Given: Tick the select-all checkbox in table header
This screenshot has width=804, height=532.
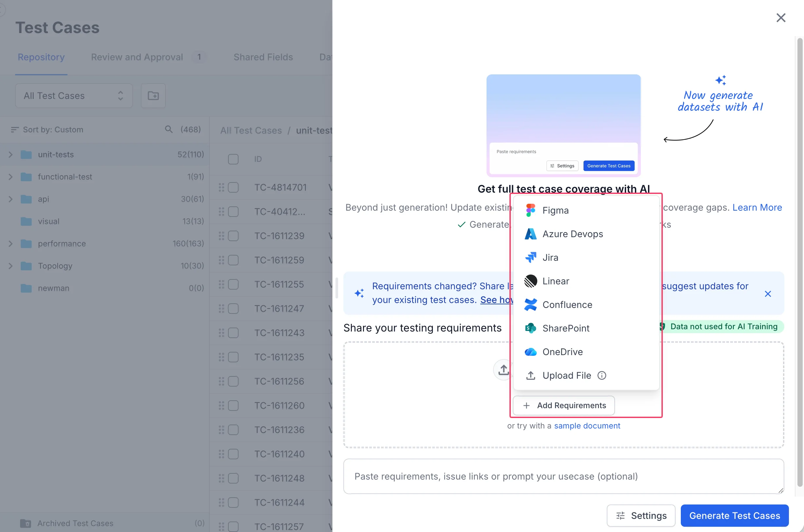Looking at the screenshot, I should coord(233,159).
